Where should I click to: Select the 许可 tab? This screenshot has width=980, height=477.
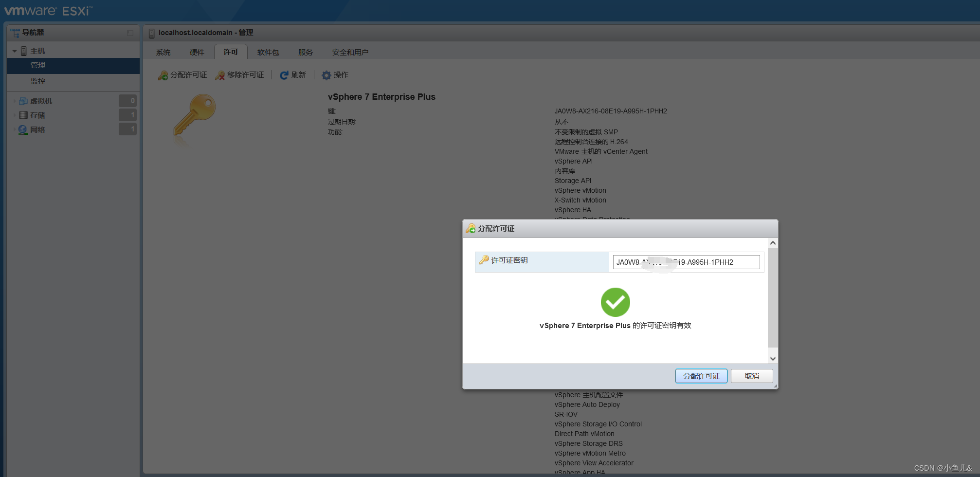(x=231, y=52)
